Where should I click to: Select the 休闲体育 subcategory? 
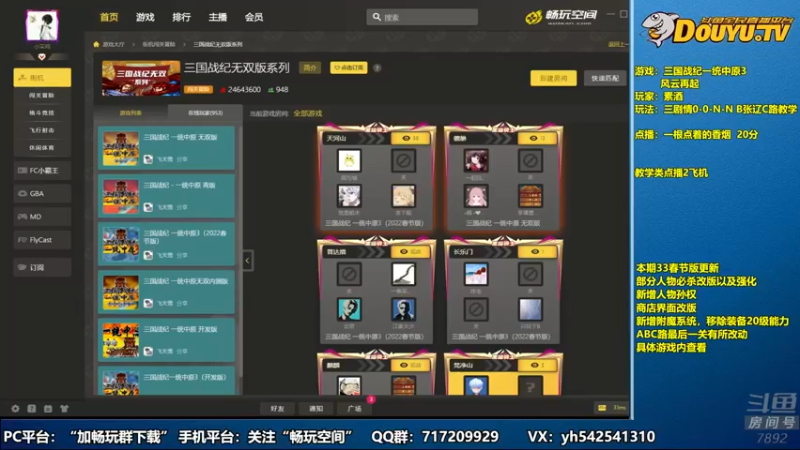(42, 147)
